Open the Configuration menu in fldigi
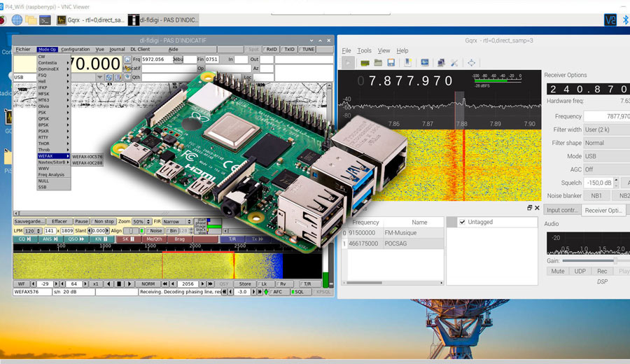Viewport: 630px width, 364px height. (x=75, y=50)
